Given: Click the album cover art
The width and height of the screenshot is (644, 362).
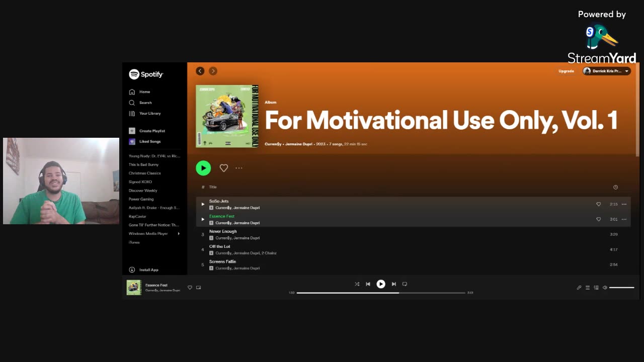Looking at the screenshot, I should pyautogui.click(x=227, y=116).
